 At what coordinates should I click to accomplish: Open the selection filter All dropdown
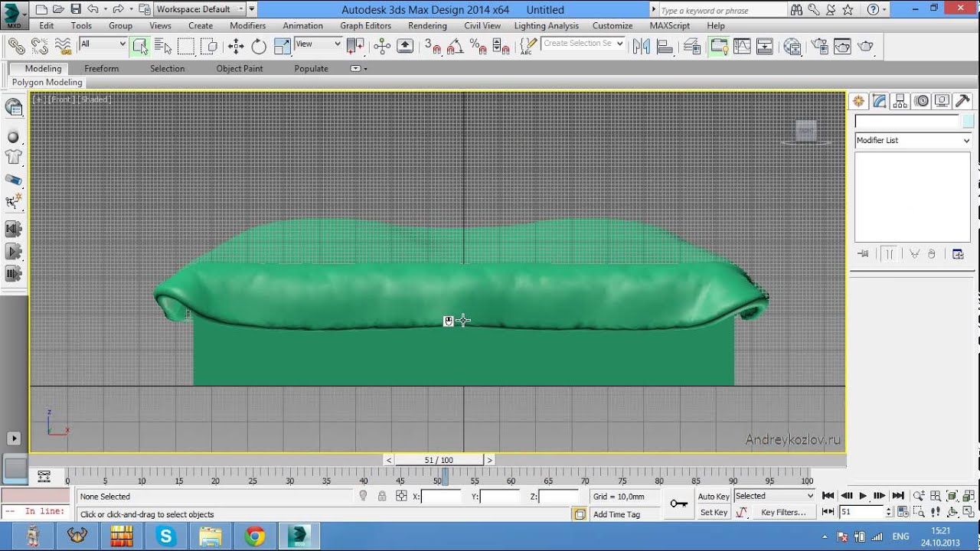(103, 44)
